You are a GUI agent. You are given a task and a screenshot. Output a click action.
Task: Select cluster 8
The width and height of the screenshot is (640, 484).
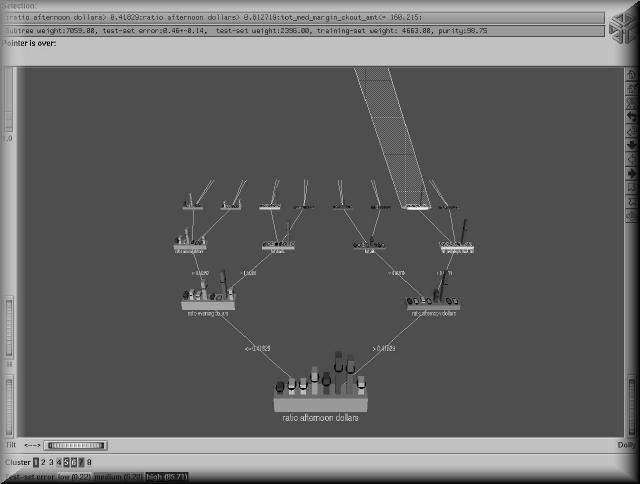89,462
